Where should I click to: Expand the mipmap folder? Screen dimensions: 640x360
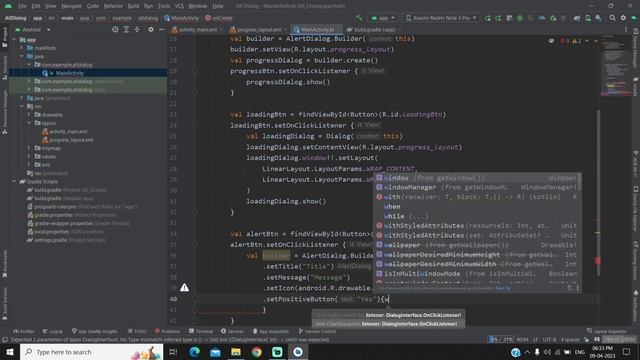29,148
